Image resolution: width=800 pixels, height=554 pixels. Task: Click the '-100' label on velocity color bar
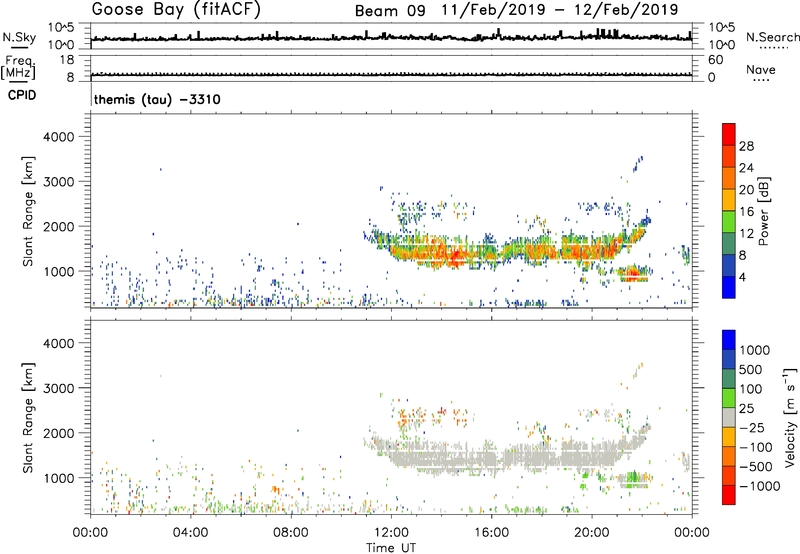[x=756, y=447]
